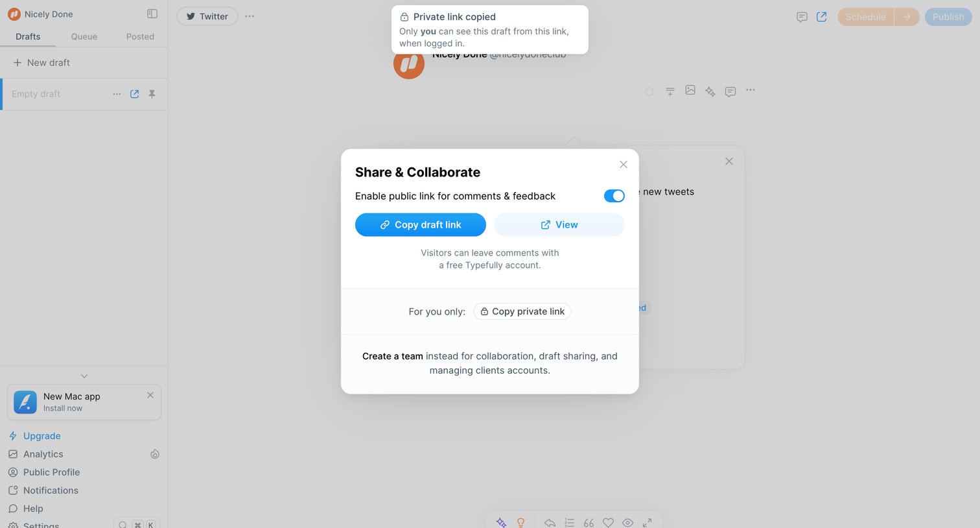Click the heart icon in the bottom toolbar
The width and height of the screenshot is (980, 528).
(608, 522)
